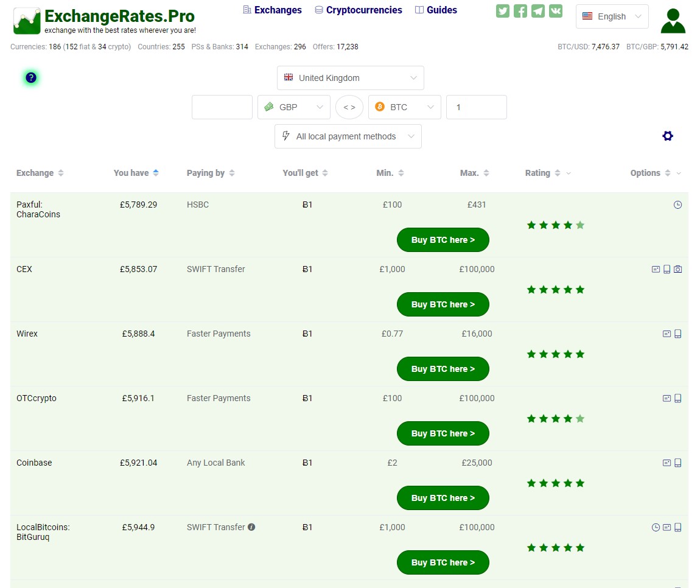Click the email icon in the Coinbase row
Screen dimensions: 700x588
(x=667, y=463)
